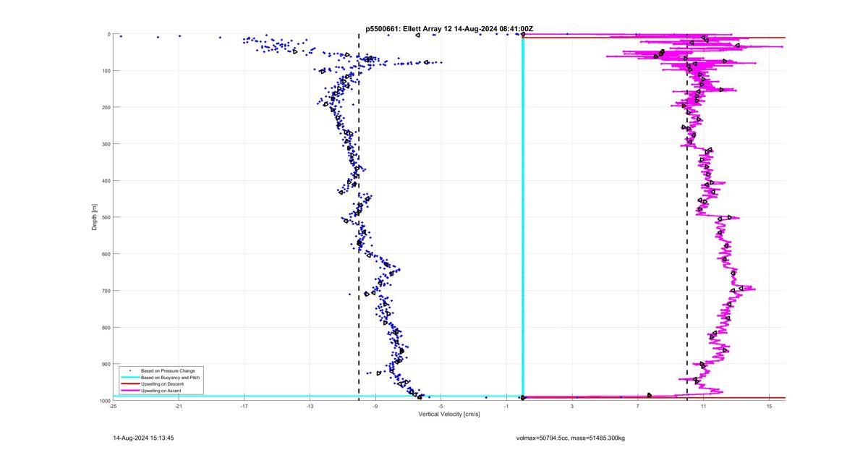
Task: Click the depth tick label '600'
Action: click(x=105, y=254)
